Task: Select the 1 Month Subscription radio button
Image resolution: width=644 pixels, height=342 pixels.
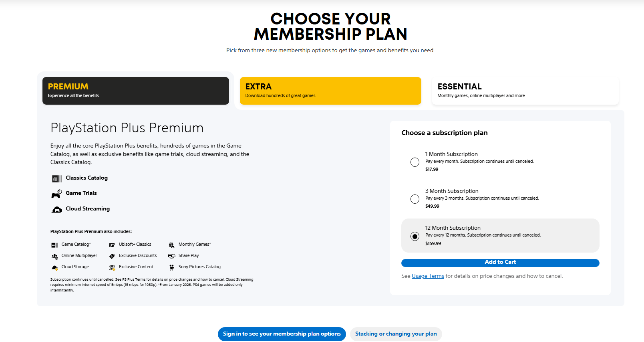Action: (415, 162)
